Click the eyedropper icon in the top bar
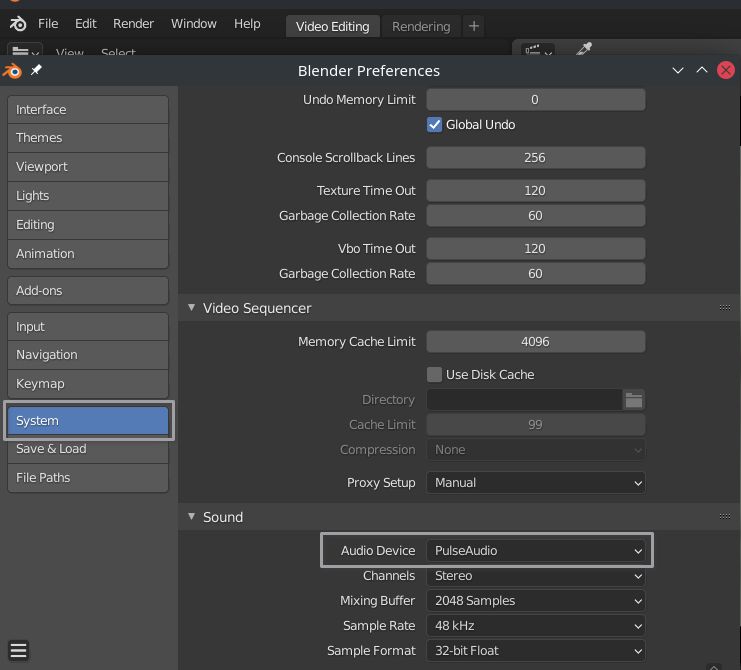Screen dimensions: 741x670 click(584, 48)
